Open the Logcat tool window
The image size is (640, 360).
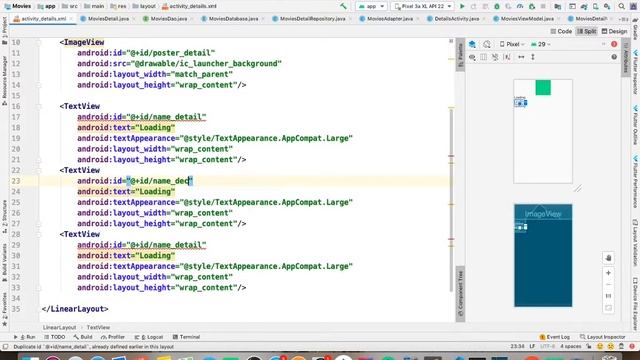click(x=149, y=337)
